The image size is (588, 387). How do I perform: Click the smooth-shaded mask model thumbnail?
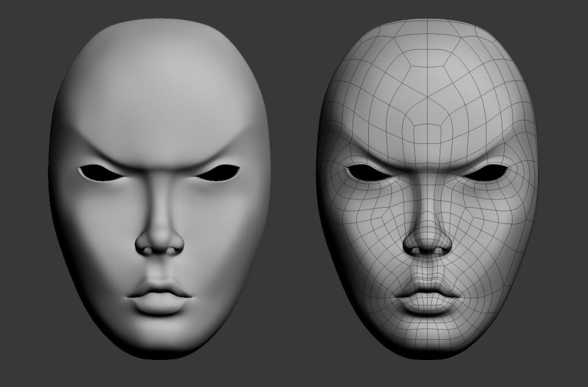pyautogui.click(x=160, y=190)
